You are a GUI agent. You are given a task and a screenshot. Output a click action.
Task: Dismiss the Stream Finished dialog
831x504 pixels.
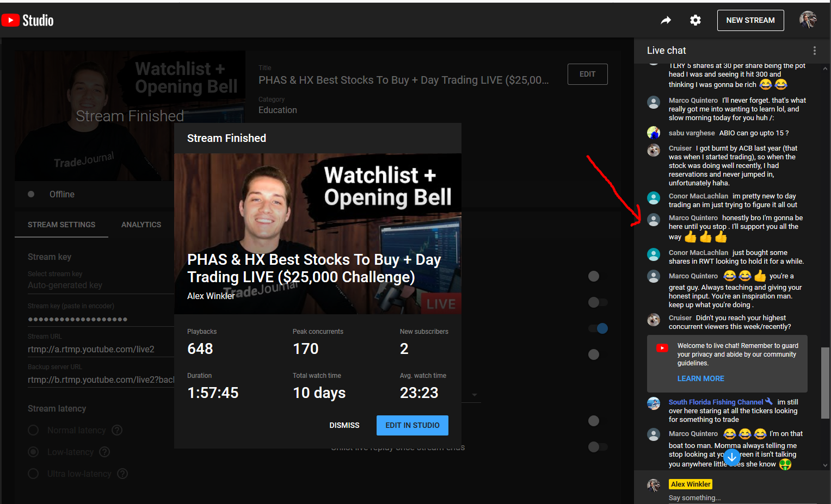pos(344,425)
